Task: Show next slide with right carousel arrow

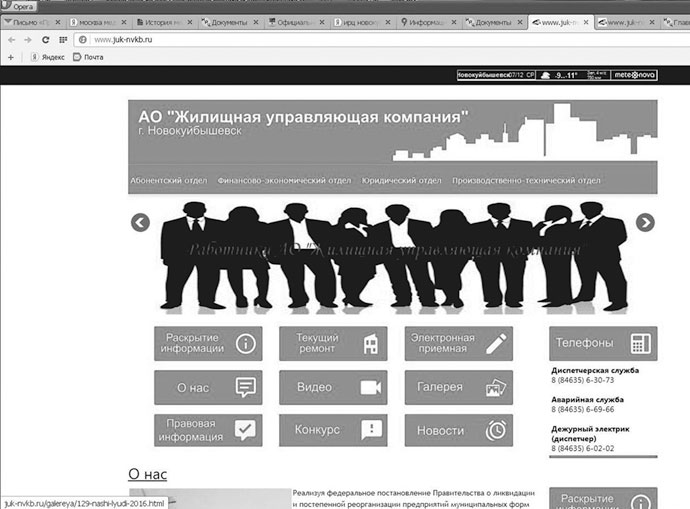Action: (645, 223)
